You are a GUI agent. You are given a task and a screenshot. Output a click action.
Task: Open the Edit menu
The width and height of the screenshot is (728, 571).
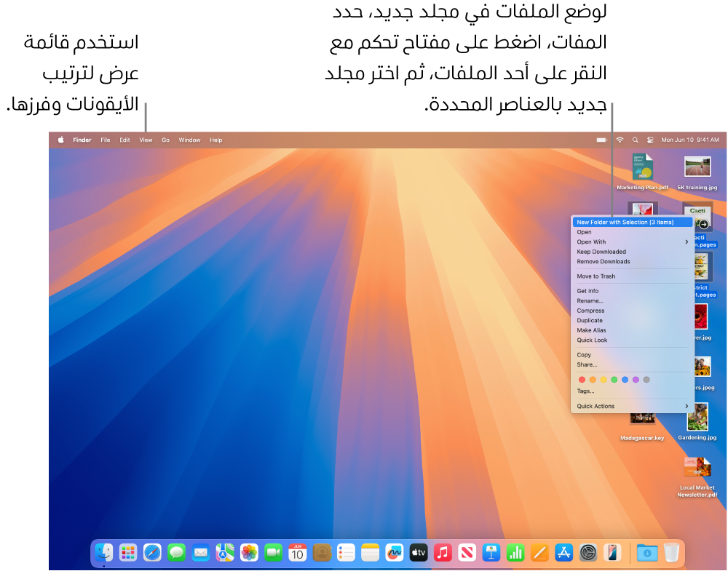tap(125, 140)
